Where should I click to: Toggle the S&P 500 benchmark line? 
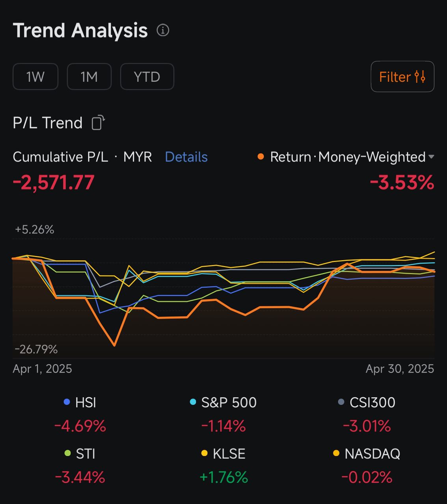[x=223, y=402]
